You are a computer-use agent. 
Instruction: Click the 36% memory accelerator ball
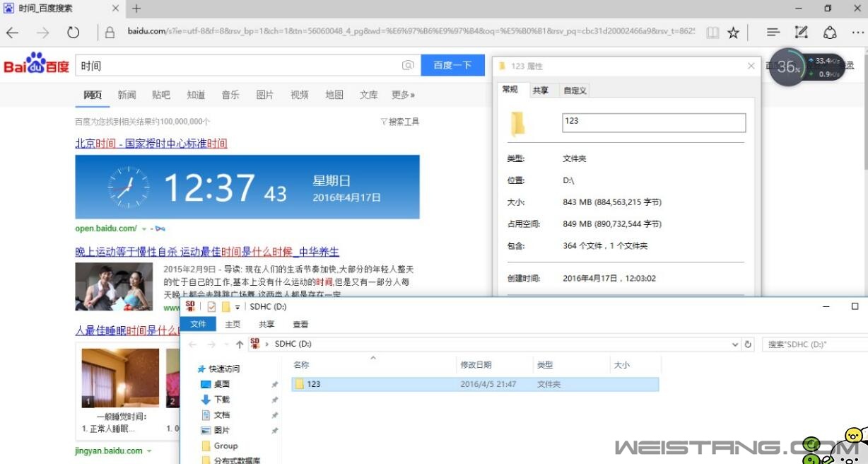[789, 67]
